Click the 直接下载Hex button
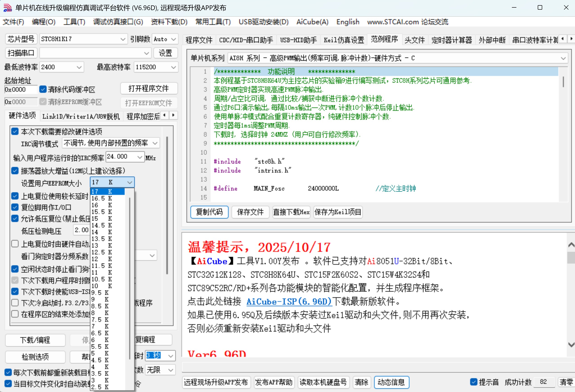This screenshot has width=575, height=392. tap(291, 212)
